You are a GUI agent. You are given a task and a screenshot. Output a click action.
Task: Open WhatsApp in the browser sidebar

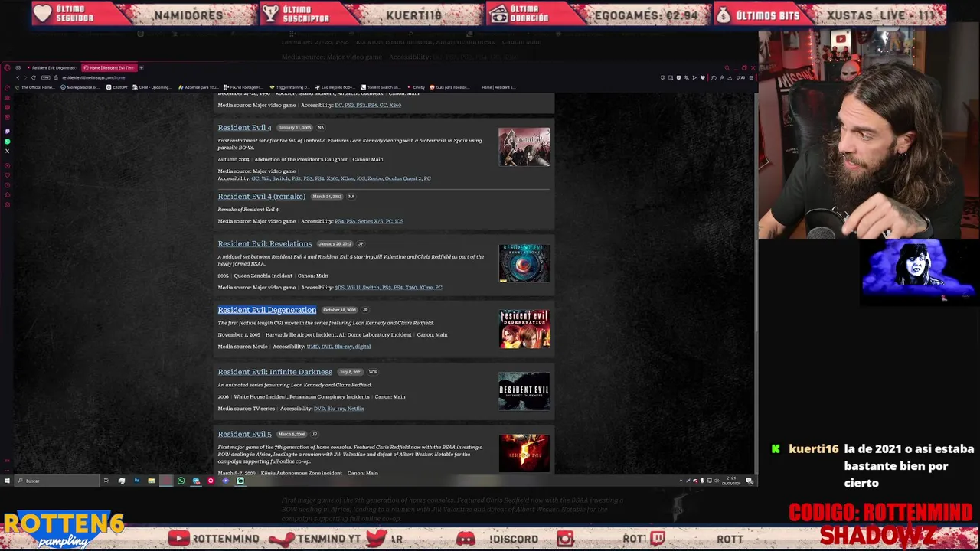point(8,142)
